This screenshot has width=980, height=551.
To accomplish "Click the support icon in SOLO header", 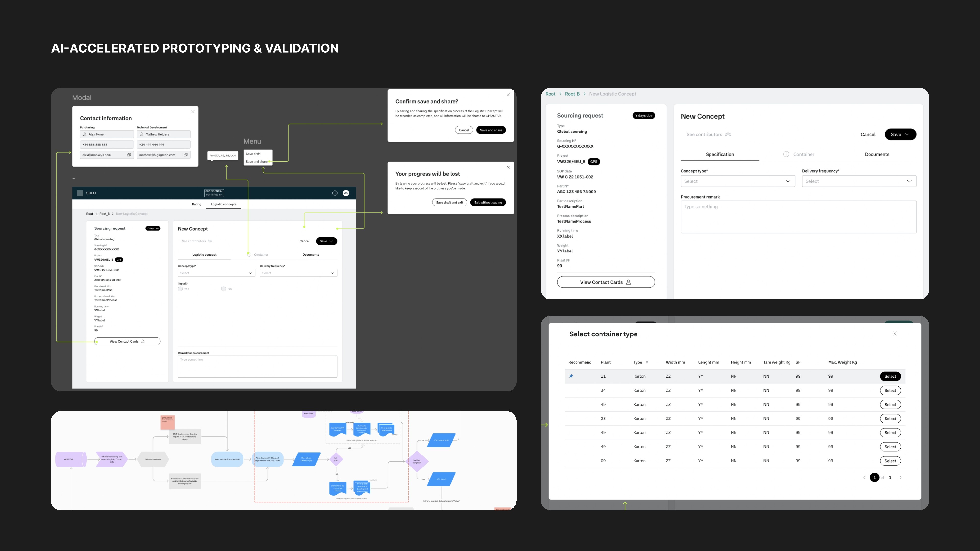I will (x=335, y=193).
